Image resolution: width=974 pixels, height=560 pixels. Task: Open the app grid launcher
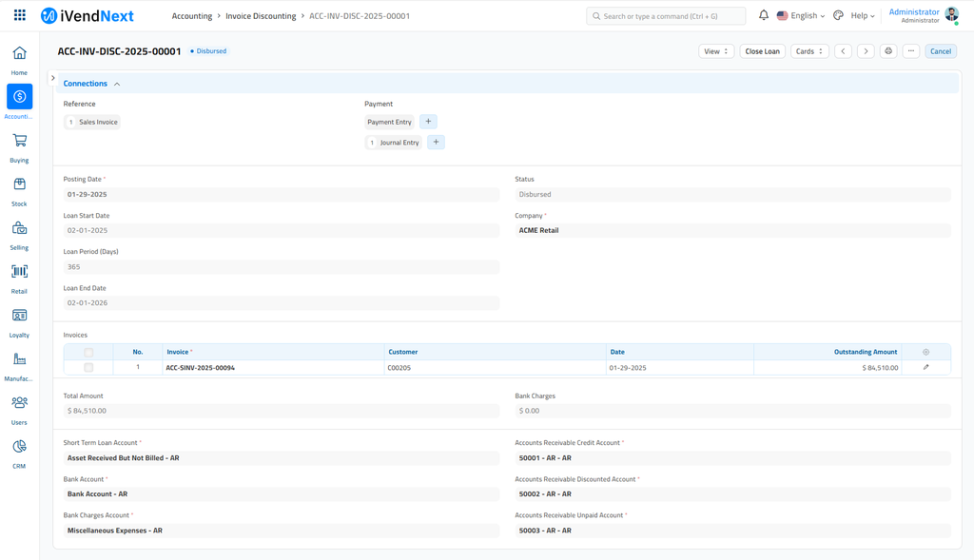click(x=19, y=16)
